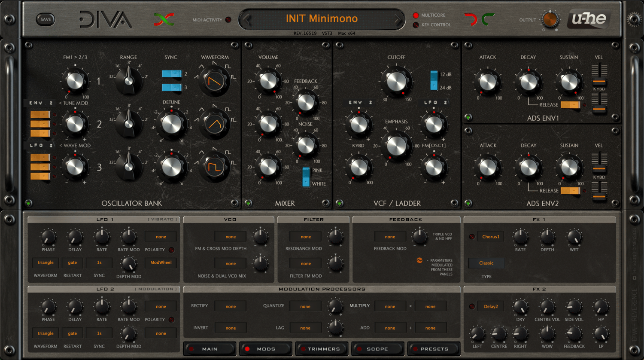Click the Output volume knob

550,20
